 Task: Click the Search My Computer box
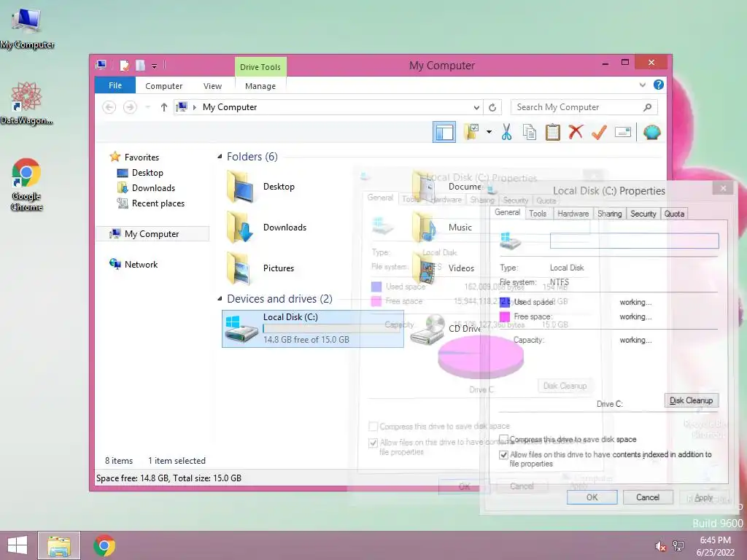[584, 107]
